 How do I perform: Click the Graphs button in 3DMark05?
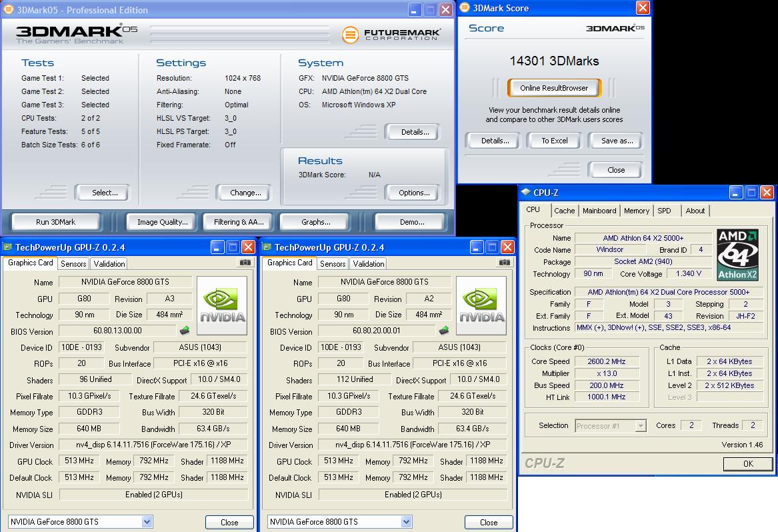tap(315, 222)
